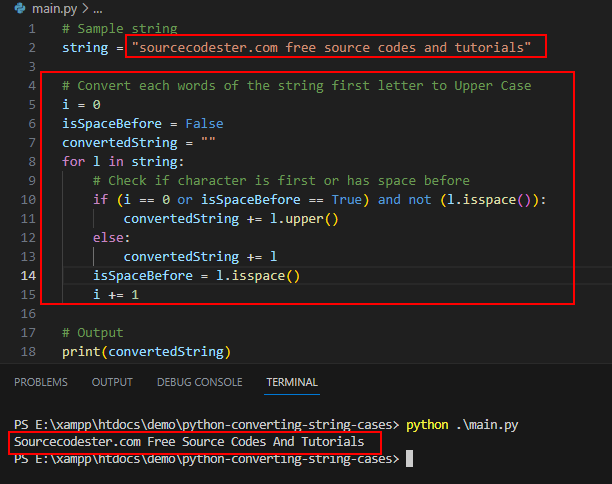612x484 pixels.
Task: Click the first terminal prompt path
Action: (206, 425)
